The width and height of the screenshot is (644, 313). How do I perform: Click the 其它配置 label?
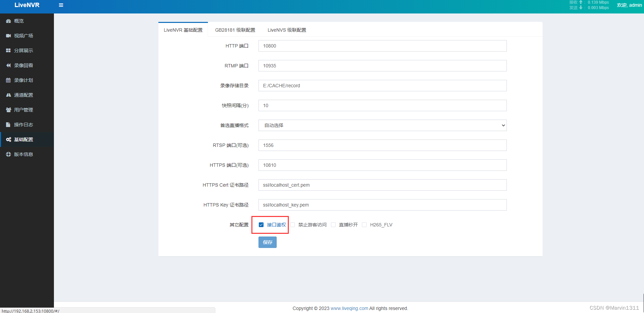point(239,225)
